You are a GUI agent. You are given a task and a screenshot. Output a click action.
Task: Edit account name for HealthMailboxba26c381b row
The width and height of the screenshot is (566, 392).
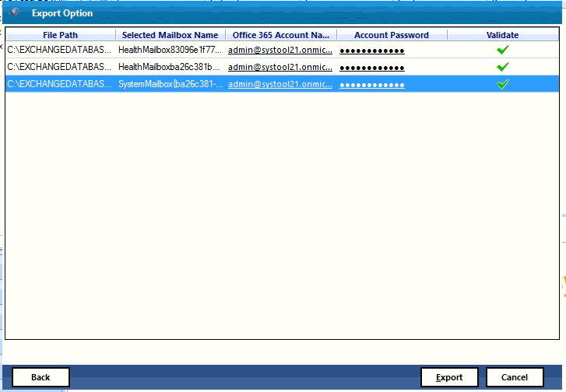point(280,67)
